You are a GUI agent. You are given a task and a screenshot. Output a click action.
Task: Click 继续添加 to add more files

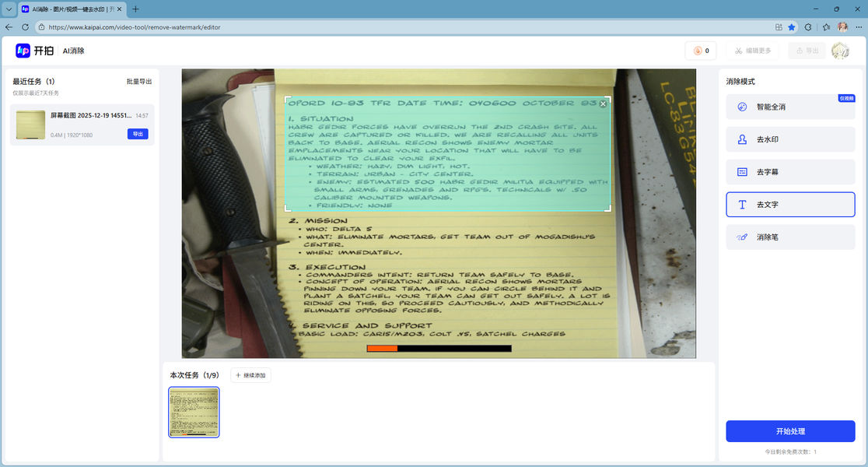point(250,375)
